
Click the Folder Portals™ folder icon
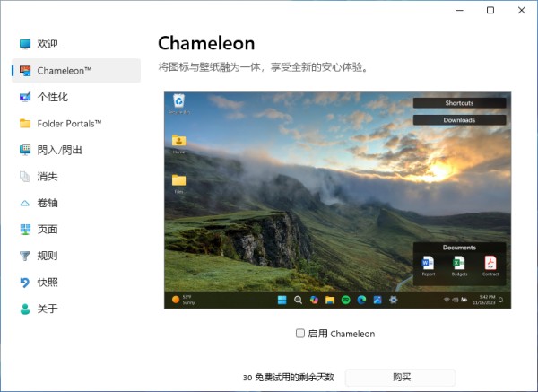click(25, 123)
